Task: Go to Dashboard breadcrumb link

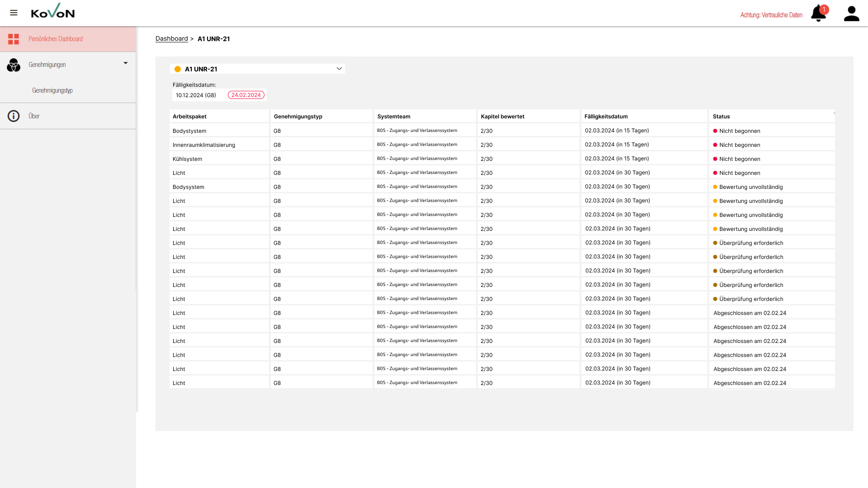Action: point(171,39)
